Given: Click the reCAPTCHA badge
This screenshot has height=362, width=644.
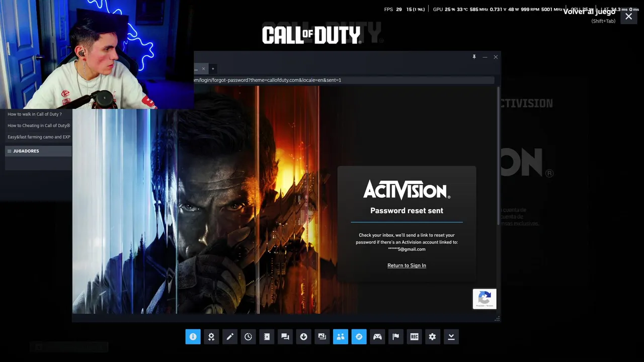Looking at the screenshot, I should click(x=485, y=299).
